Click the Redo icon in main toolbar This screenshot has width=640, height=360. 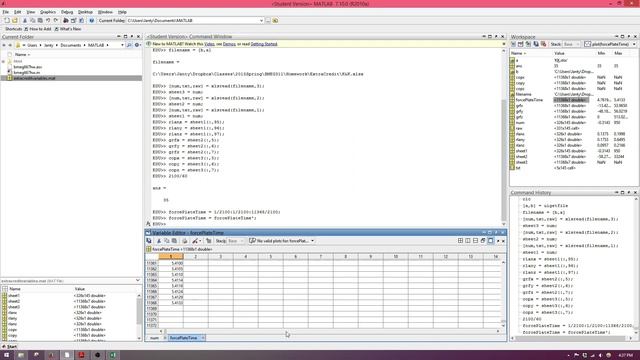coord(56,20)
